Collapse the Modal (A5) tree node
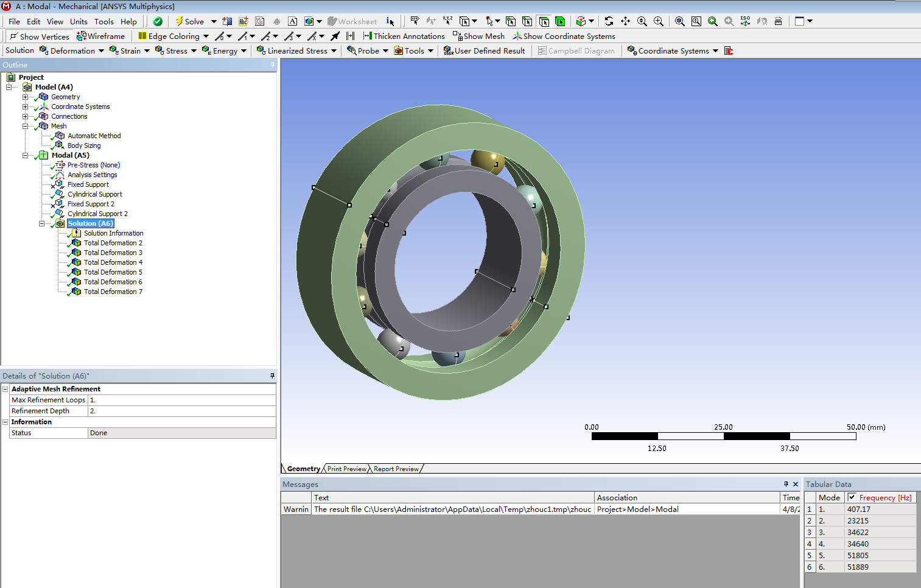Screen dimensions: 921x588 click(x=26, y=155)
